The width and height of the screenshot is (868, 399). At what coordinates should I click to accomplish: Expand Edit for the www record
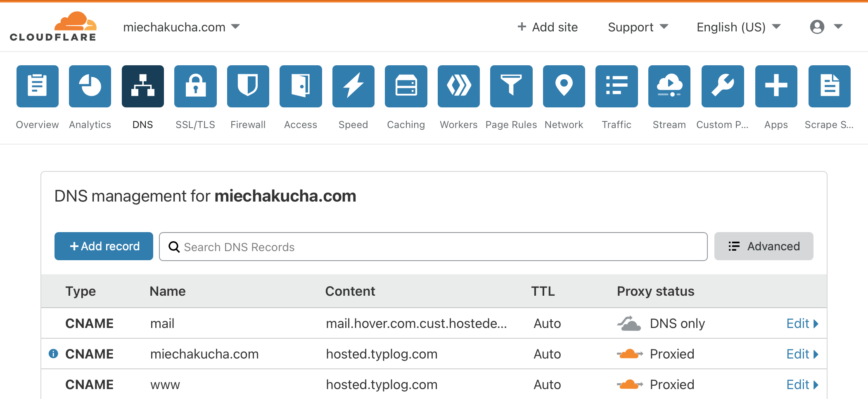(802, 385)
